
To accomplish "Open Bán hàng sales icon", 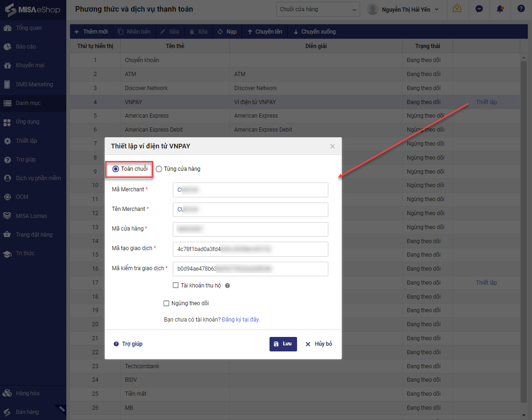I will point(7,412).
